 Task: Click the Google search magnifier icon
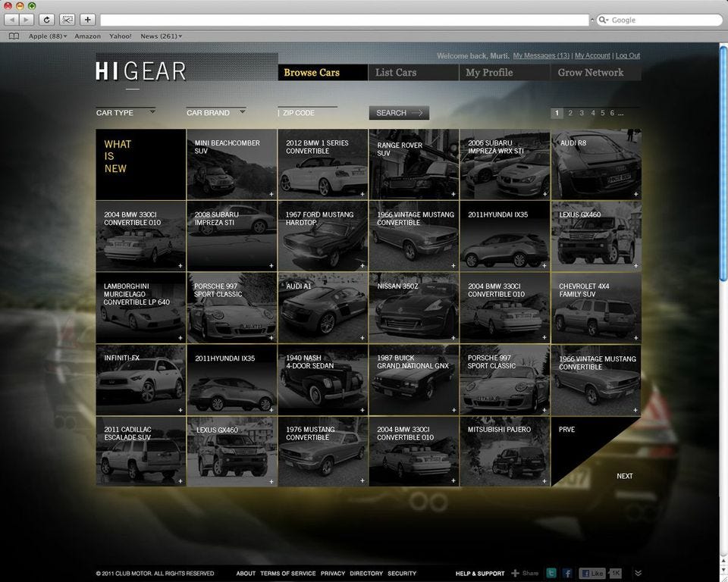click(x=603, y=20)
